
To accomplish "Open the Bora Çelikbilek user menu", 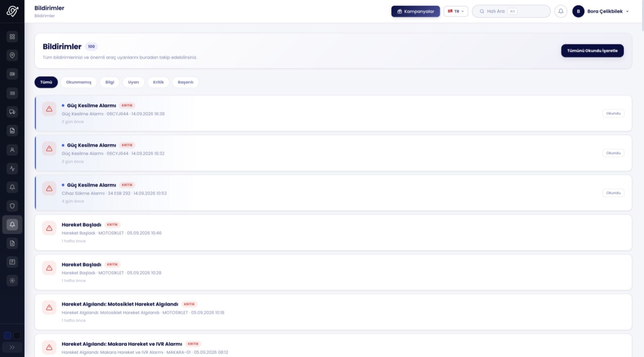I will 601,11.
